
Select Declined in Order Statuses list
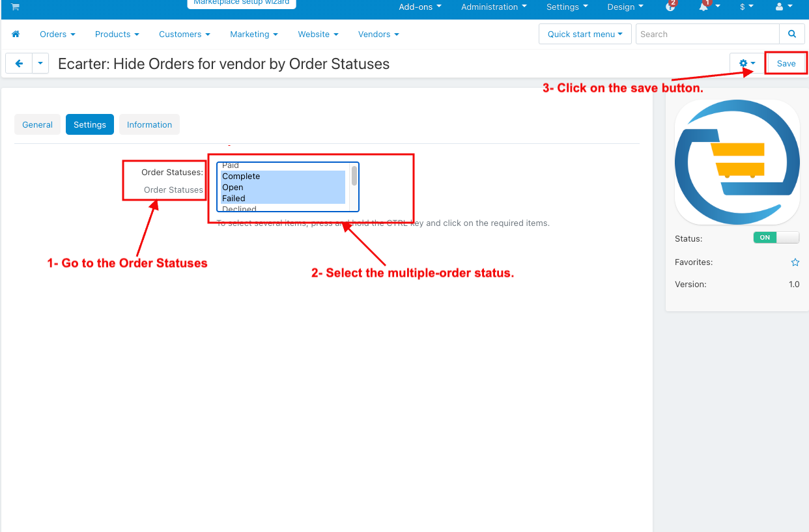(x=283, y=208)
